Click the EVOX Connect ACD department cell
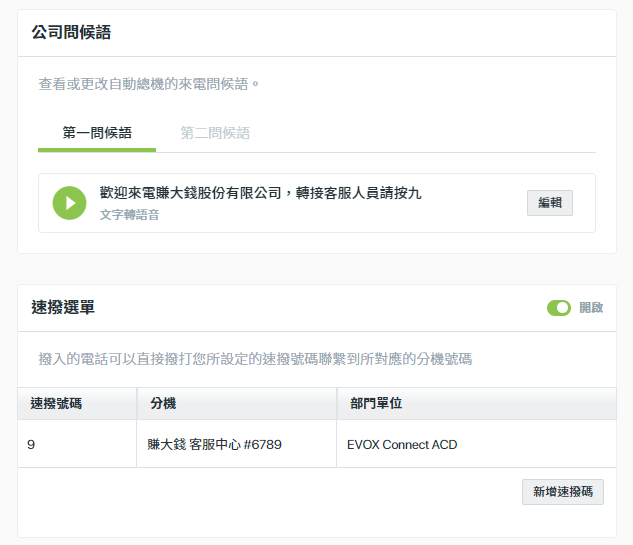Image resolution: width=633 pixels, height=545 pixels. tap(477, 444)
